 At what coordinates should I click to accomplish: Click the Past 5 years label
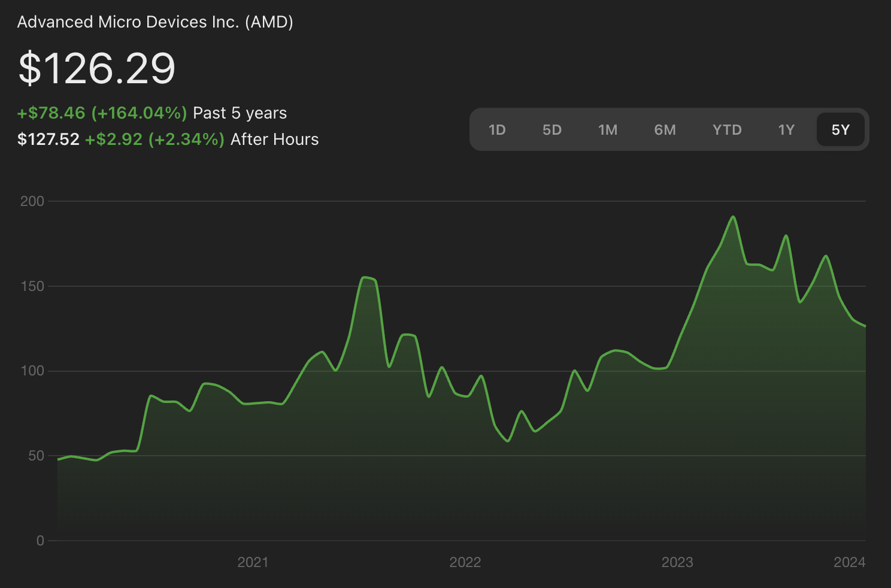240,113
